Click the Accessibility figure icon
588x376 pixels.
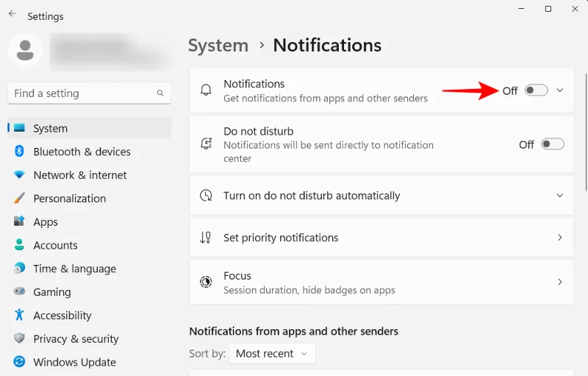pyautogui.click(x=19, y=314)
